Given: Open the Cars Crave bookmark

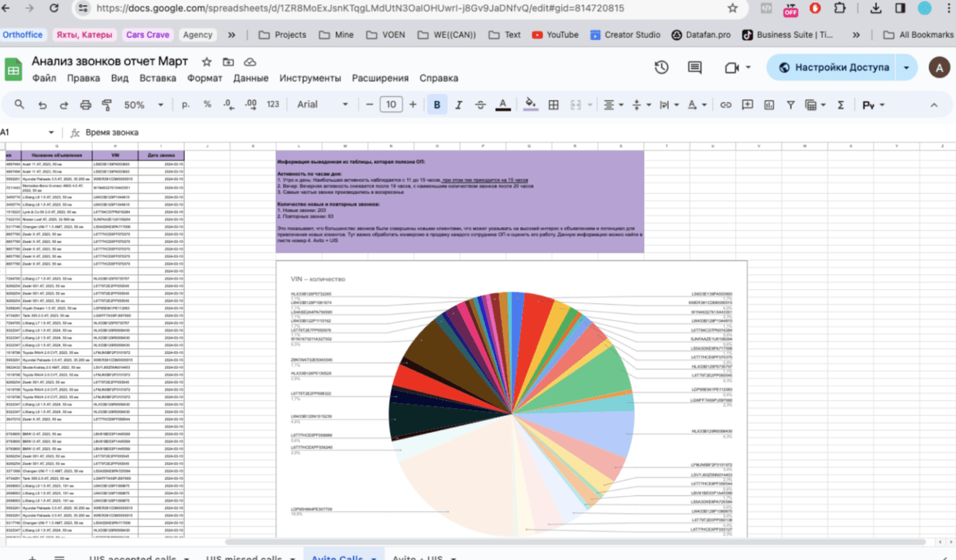Looking at the screenshot, I should (x=148, y=34).
